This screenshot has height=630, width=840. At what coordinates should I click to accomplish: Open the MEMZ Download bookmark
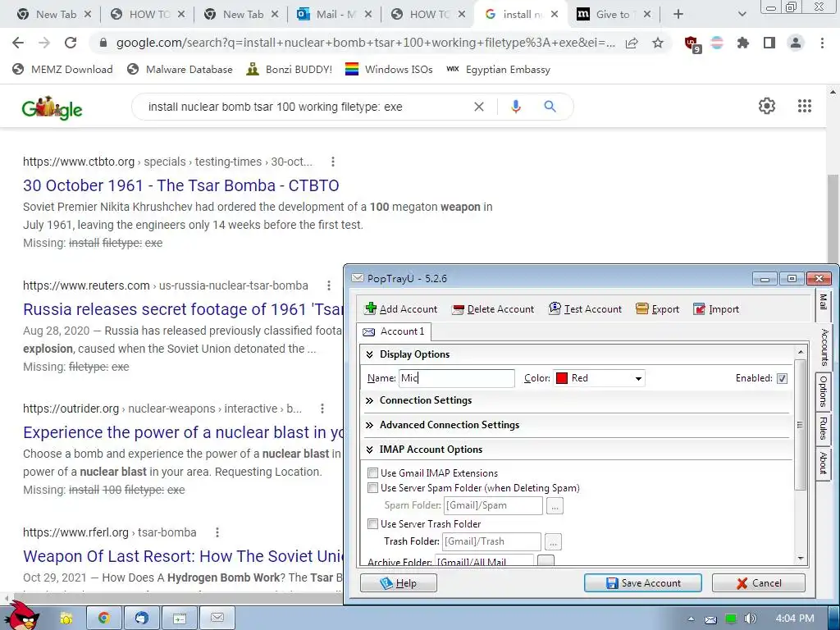tap(63, 70)
